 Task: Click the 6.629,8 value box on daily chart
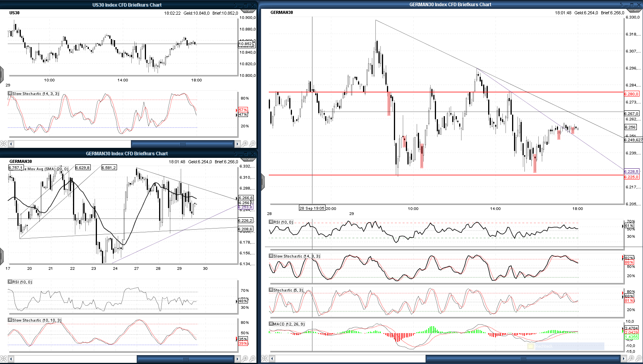coord(83,168)
